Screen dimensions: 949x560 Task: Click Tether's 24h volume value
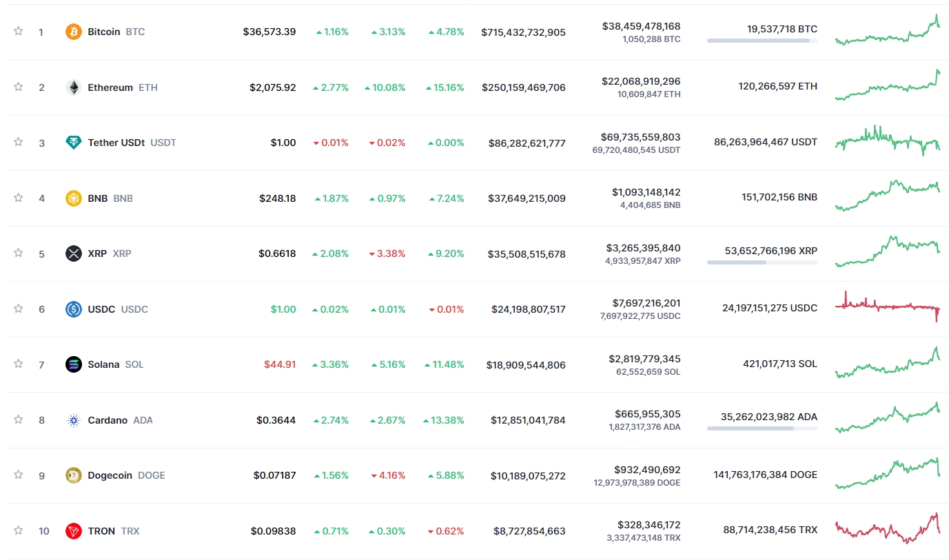(641, 137)
